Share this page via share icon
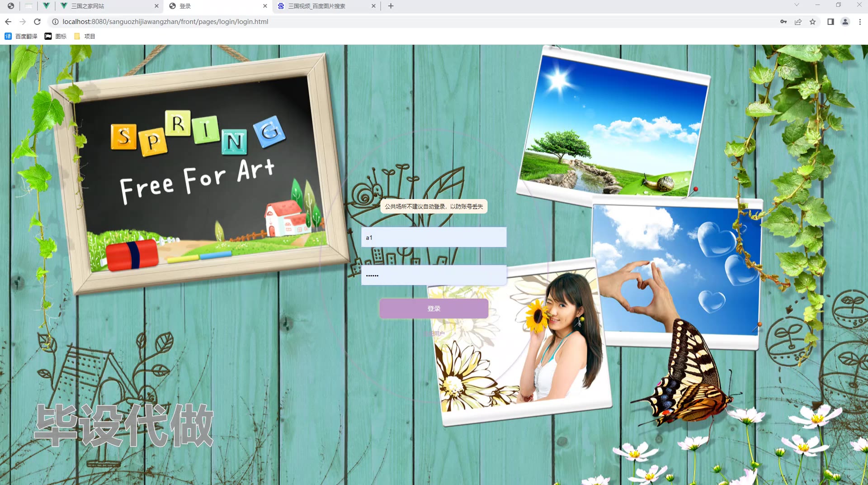This screenshot has height=485, width=868. (x=798, y=22)
